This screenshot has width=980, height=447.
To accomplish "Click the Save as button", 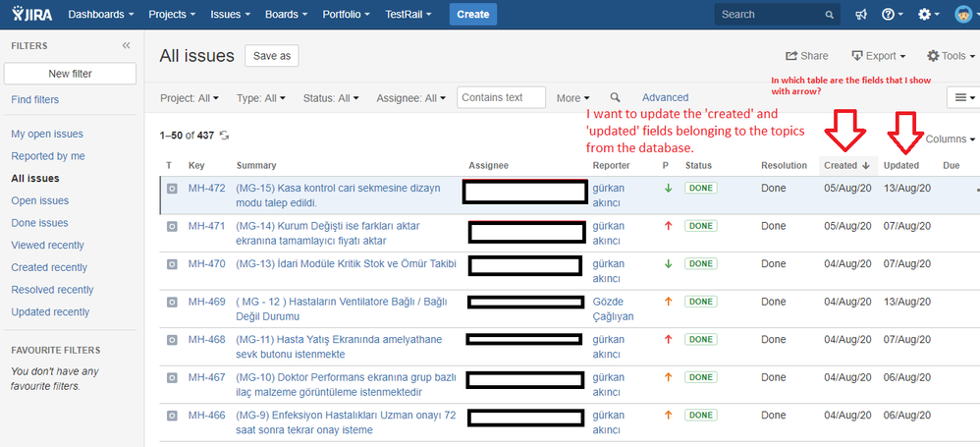I will (x=272, y=56).
